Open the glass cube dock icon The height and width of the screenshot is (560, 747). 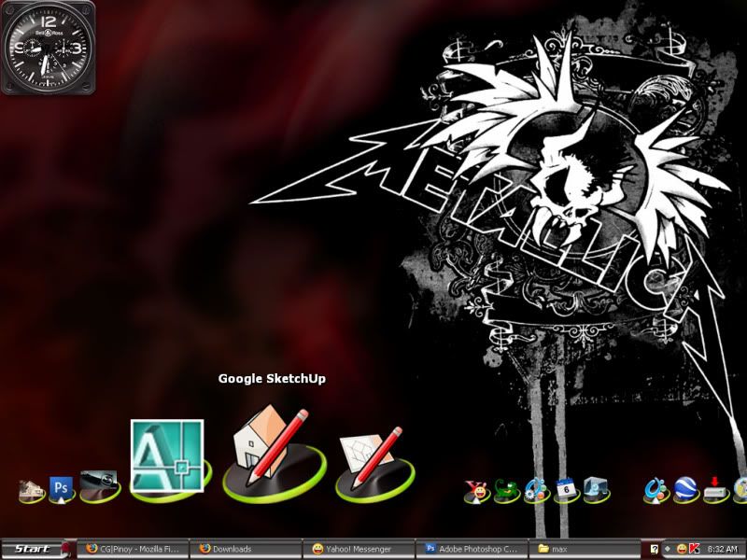pos(596,490)
